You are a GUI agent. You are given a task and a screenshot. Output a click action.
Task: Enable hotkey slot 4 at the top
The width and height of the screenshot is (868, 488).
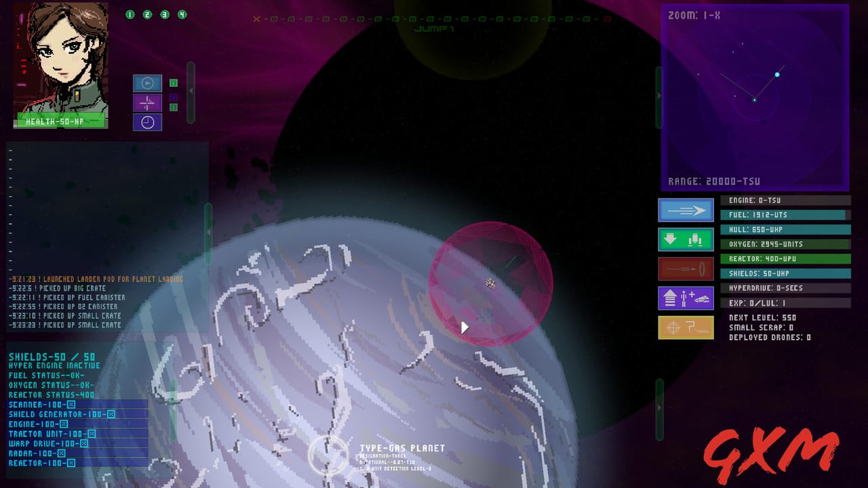pos(182,14)
